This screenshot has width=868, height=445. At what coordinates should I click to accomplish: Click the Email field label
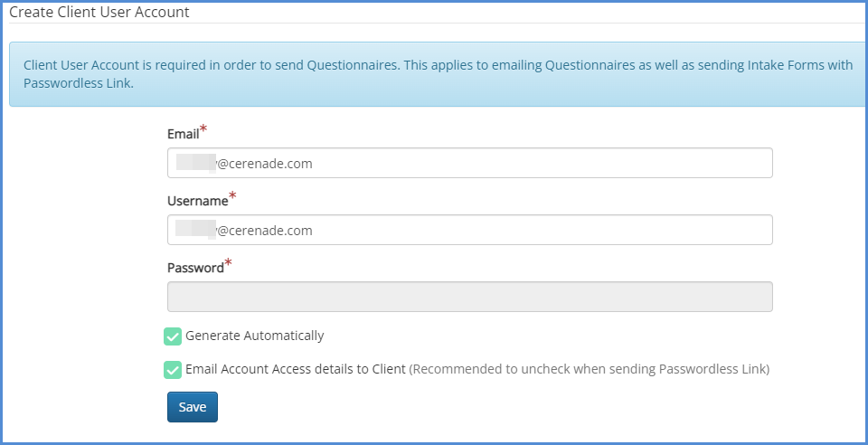pyautogui.click(x=183, y=134)
